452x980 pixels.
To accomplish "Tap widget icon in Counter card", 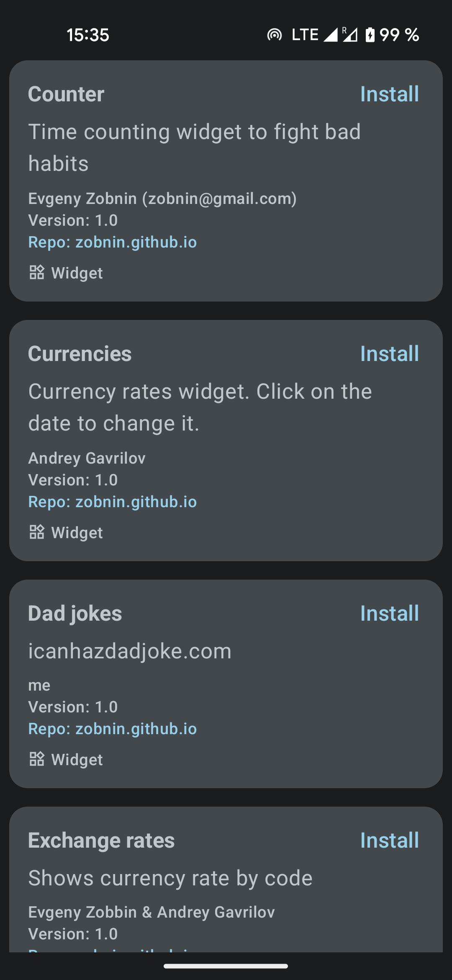I will click(x=37, y=273).
